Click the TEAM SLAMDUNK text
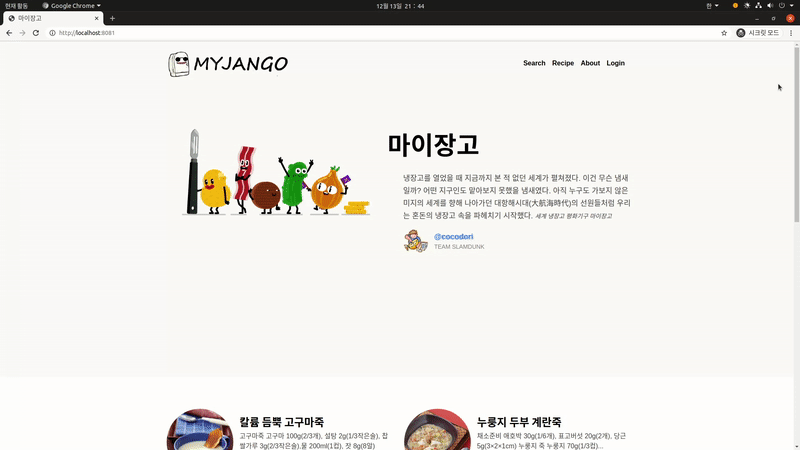 [x=459, y=247]
